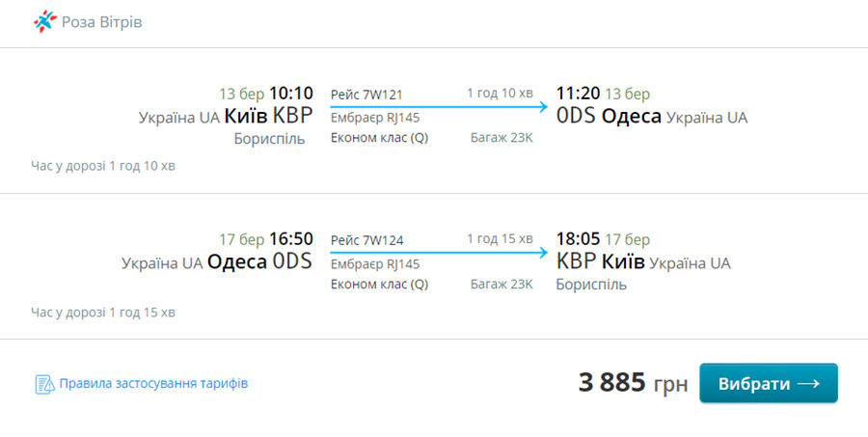Click the Роза Вітрів airline logo icon
The image size is (868, 437).
pos(44,21)
